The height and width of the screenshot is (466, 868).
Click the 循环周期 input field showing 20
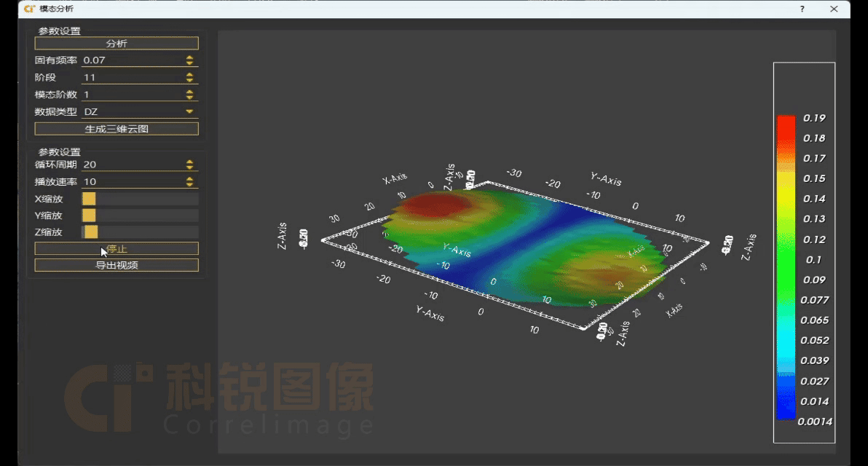coord(133,165)
